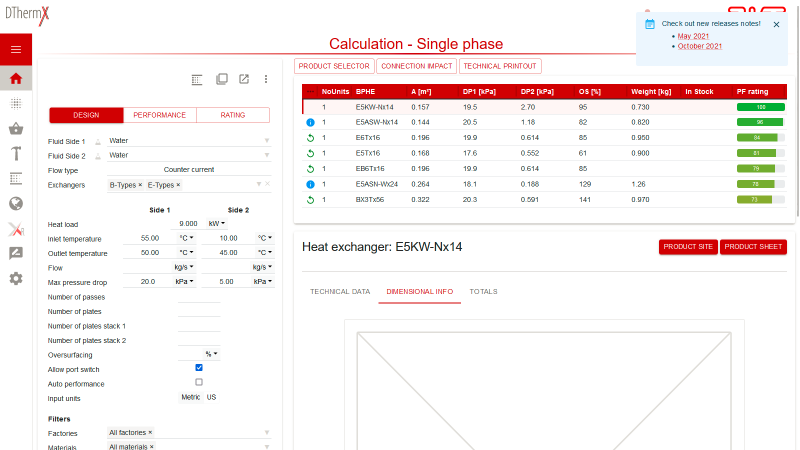Screen dimensions: 800x450
Task: Change Side 1 Flow kg/s unit
Action: tap(184, 267)
